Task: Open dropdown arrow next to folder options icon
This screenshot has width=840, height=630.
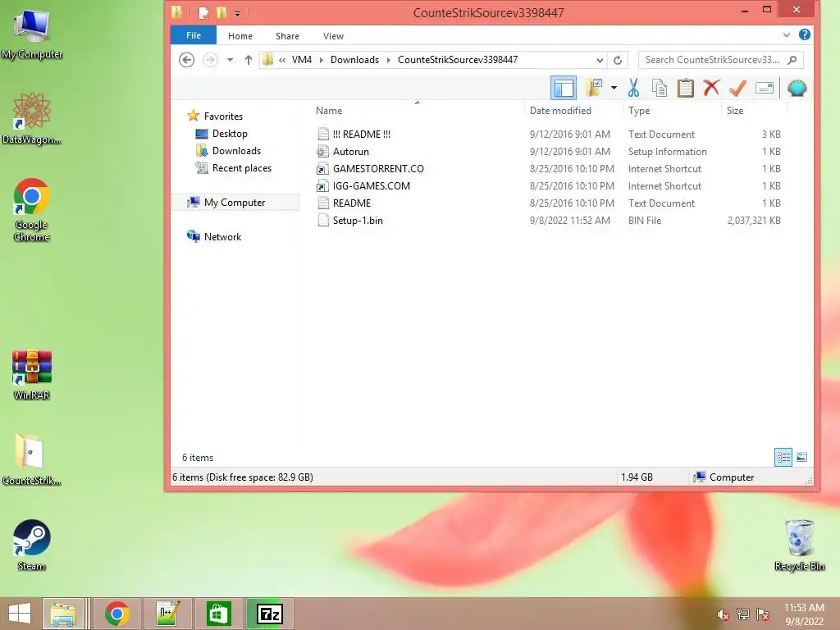Action: pyautogui.click(x=614, y=88)
